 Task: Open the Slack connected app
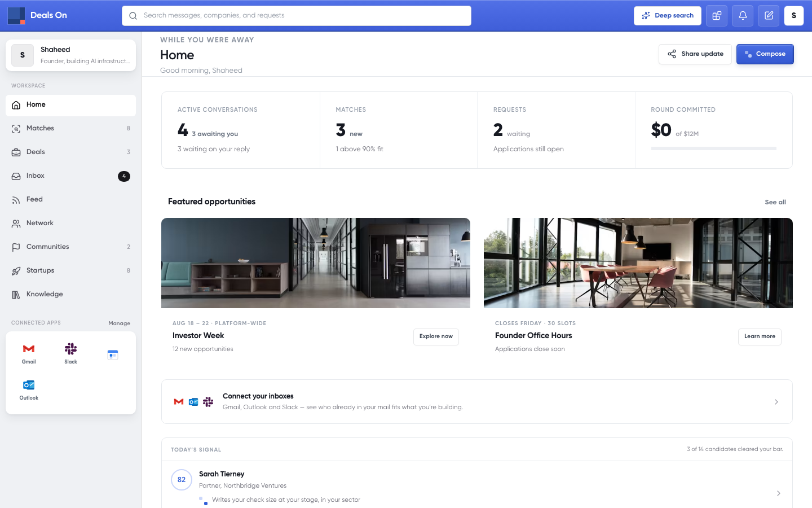pyautogui.click(x=70, y=354)
